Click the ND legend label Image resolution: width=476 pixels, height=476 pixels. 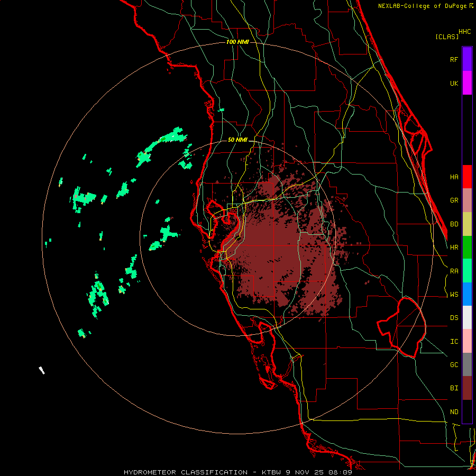pyautogui.click(x=454, y=412)
